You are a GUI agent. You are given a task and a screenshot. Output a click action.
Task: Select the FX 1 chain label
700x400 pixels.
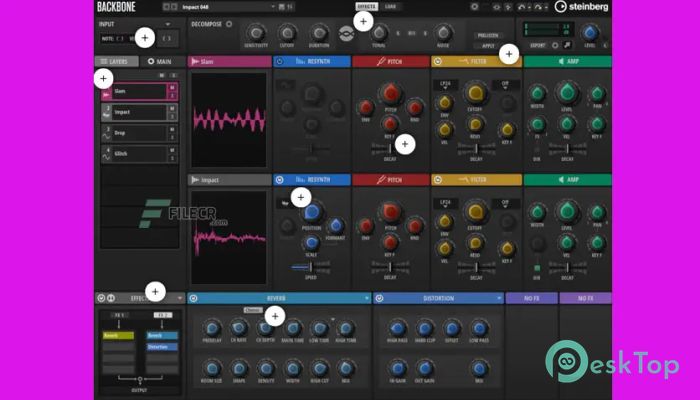(x=119, y=315)
